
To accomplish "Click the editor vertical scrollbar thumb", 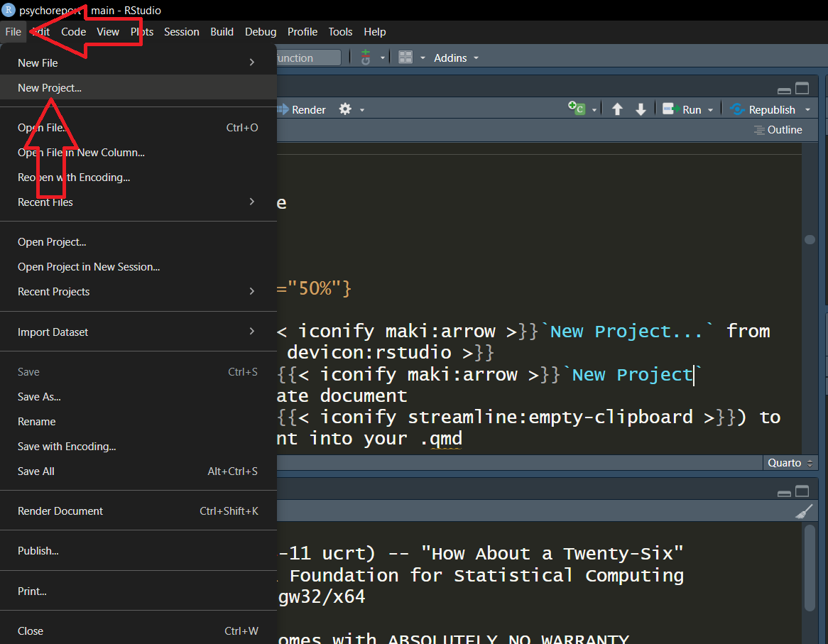I will pyautogui.click(x=810, y=240).
